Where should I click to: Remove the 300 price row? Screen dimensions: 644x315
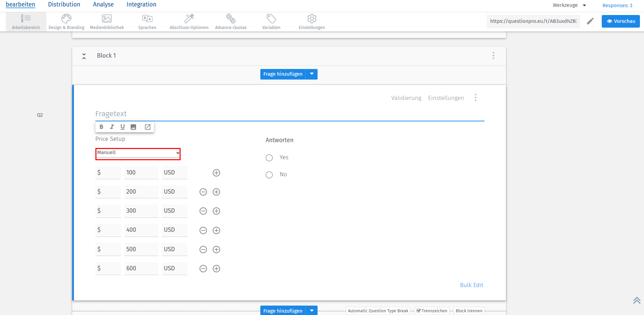tap(203, 211)
